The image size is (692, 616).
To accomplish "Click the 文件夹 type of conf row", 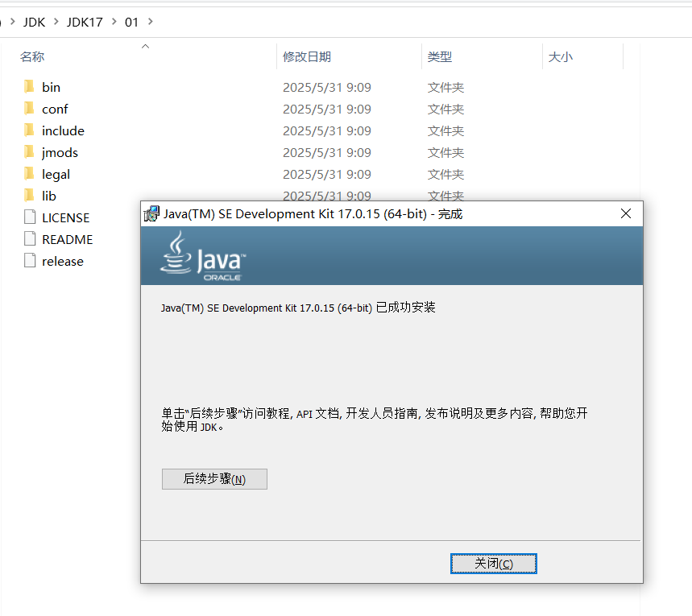I will point(445,109).
